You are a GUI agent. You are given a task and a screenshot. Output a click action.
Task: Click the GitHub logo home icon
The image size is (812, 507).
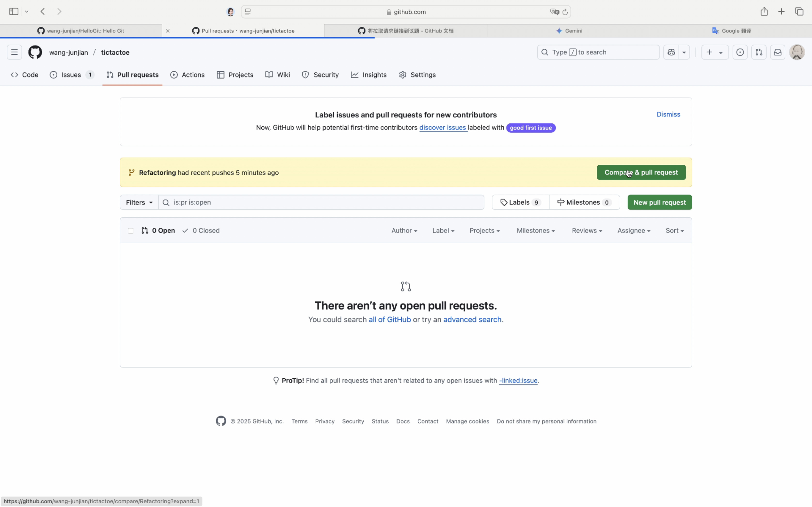coord(35,52)
